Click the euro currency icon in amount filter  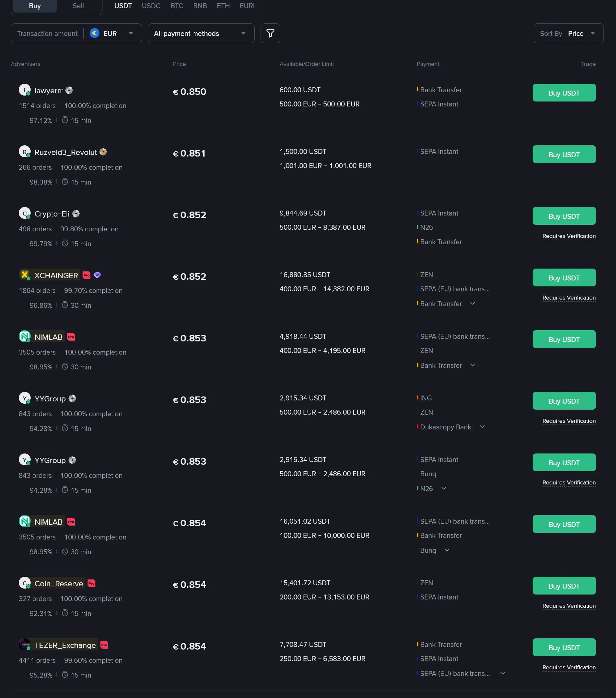95,33
